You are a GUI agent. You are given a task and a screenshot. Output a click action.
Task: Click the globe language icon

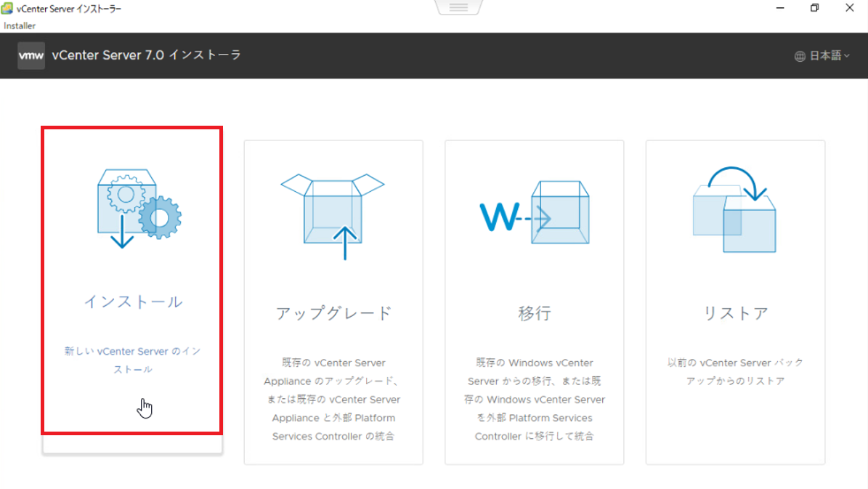point(800,56)
